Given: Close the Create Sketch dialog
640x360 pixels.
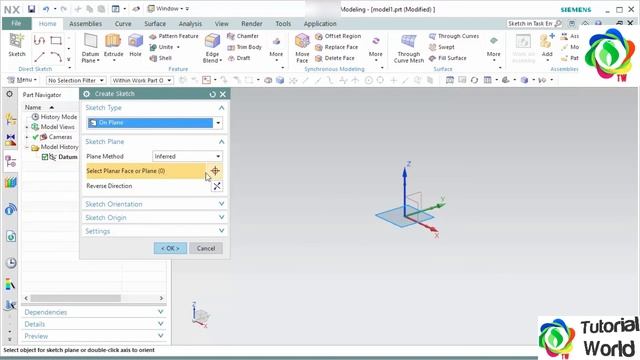Looking at the screenshot, I should point(223,94).
